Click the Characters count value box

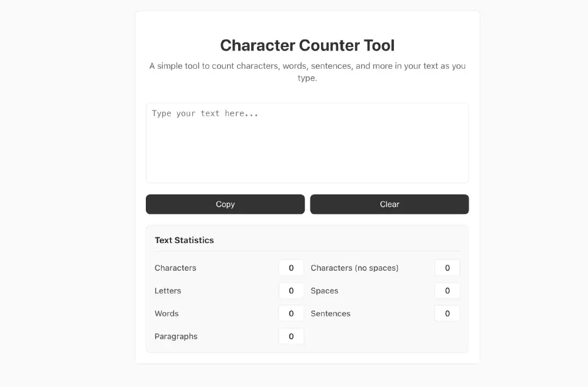pos(291,268)
